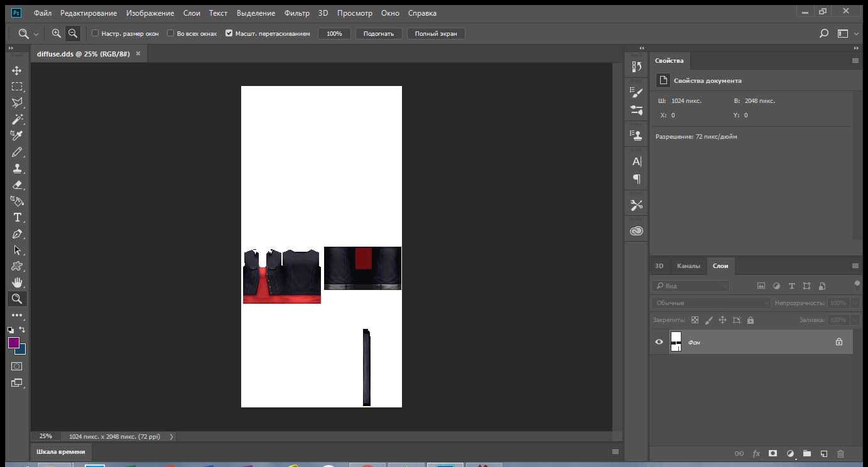Disable 'Масшт. перетаскиванием' checkbox
Screen dimensions: 868x467
[229, 33]
